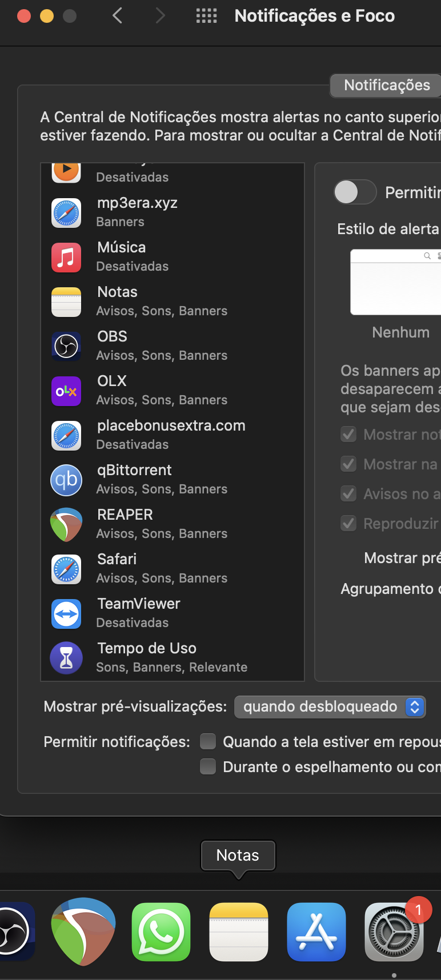The image size is (441, 980).
Task: Go forward with the right chevron
Action: (x=161, y=16)
